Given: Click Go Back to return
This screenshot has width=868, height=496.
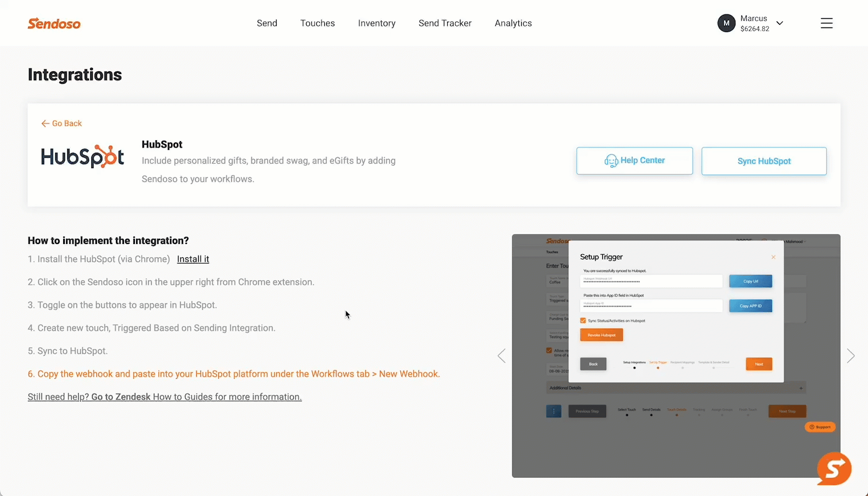Looking at the screenshot, I should point(61,123).
